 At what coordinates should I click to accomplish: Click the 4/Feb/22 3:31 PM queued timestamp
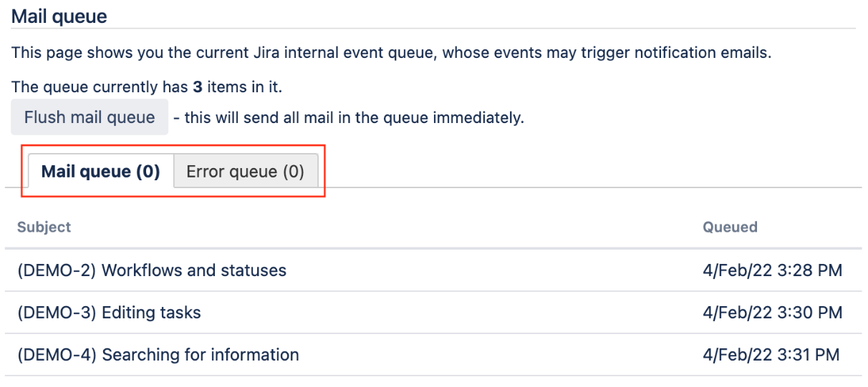click(771, 355)
